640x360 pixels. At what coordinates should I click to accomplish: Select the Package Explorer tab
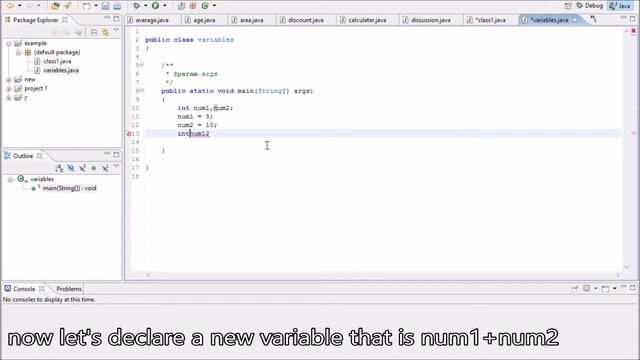tap(36, 20)
